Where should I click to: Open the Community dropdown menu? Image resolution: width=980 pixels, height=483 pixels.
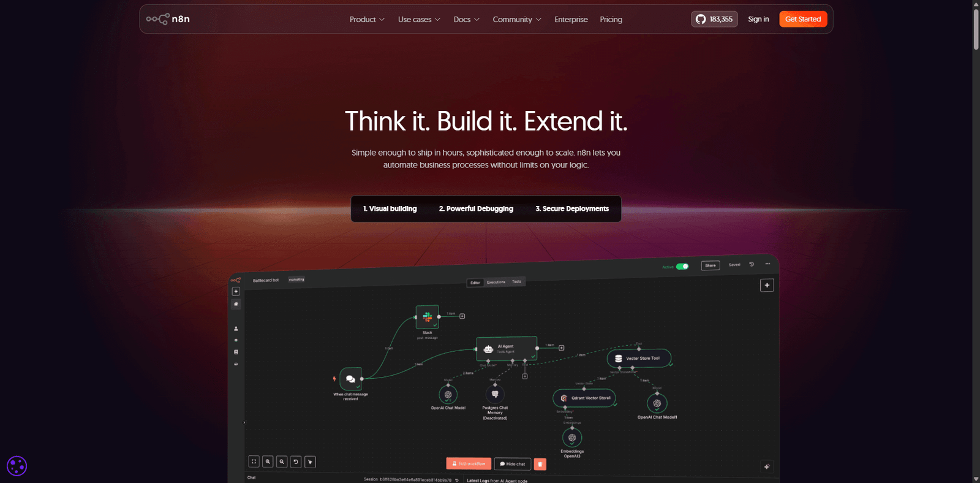[x=516, y=20]
